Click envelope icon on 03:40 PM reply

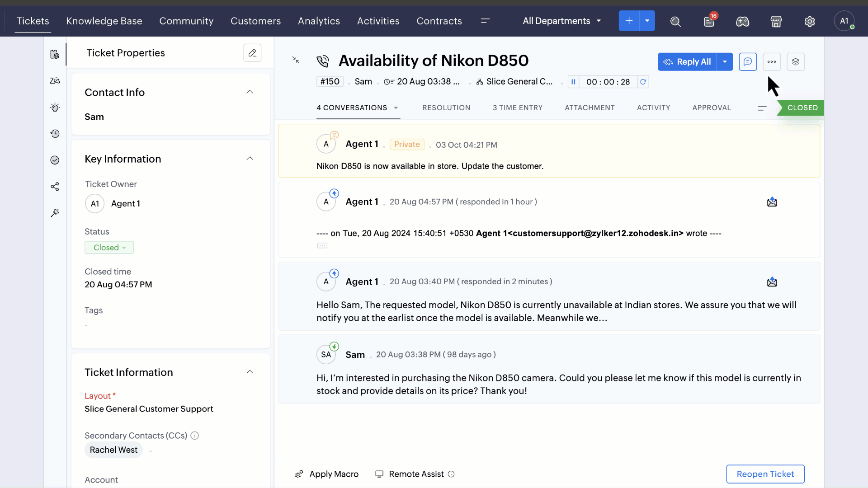pyautogui.click(x=772, y=282)
